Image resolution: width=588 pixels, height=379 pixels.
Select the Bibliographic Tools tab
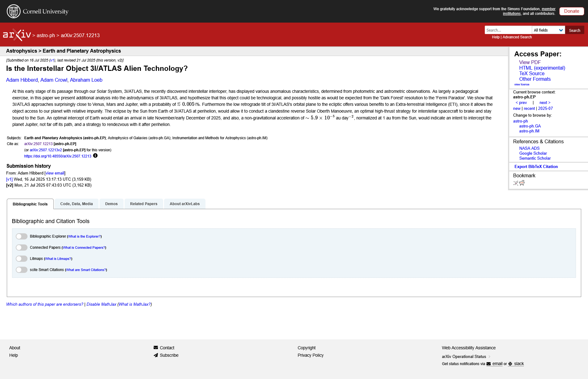click(30, 204)
